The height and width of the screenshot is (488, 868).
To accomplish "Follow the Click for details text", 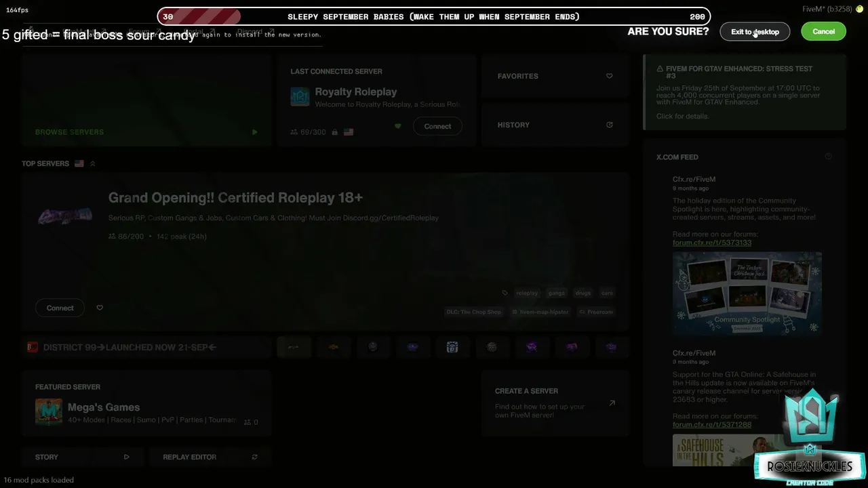I will tap(682, 116).
